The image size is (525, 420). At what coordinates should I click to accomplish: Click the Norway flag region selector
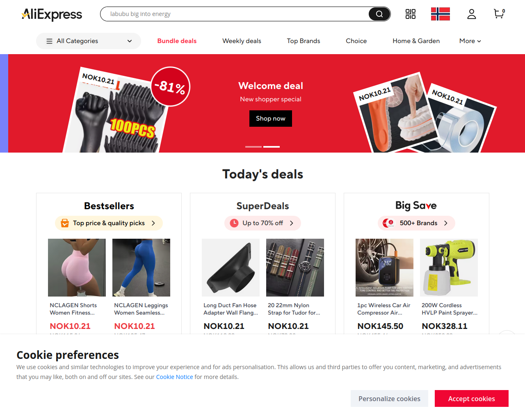[441, 14]
